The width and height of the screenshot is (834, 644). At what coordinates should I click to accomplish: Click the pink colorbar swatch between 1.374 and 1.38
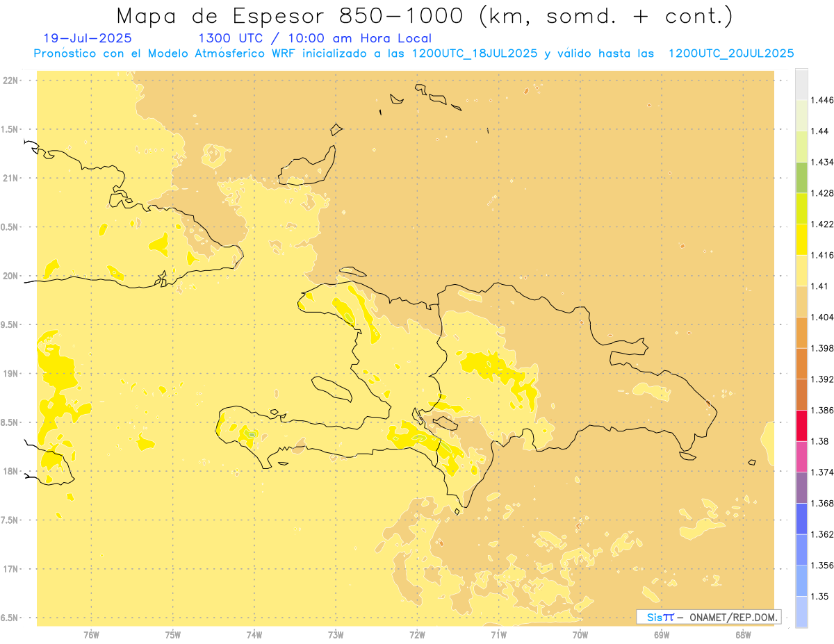801,457
